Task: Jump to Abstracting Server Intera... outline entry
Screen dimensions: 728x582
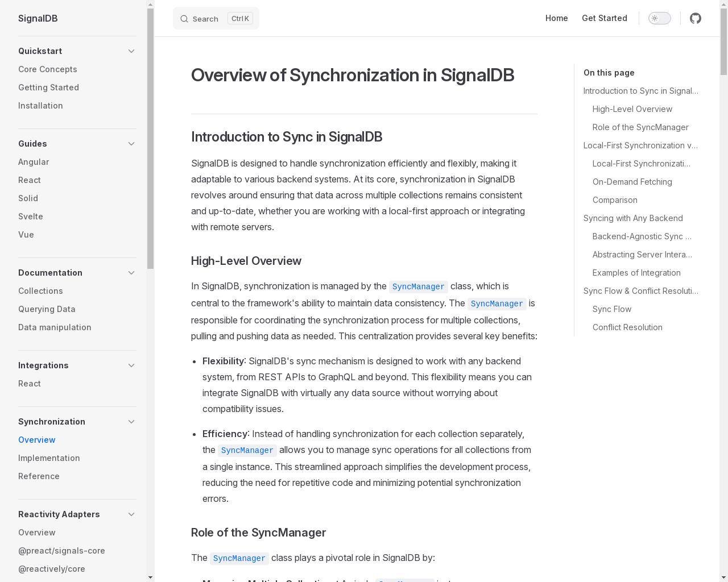Action: (x=642, y=255)
